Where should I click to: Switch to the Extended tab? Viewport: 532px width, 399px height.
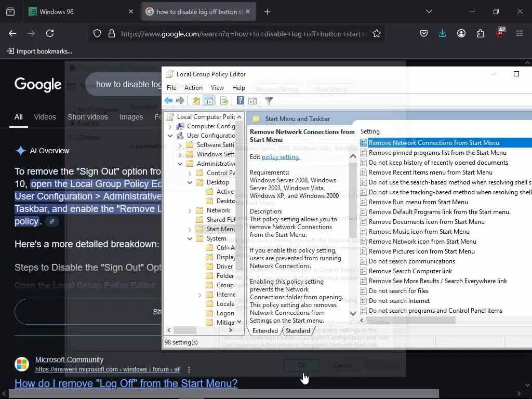[265, 331]
